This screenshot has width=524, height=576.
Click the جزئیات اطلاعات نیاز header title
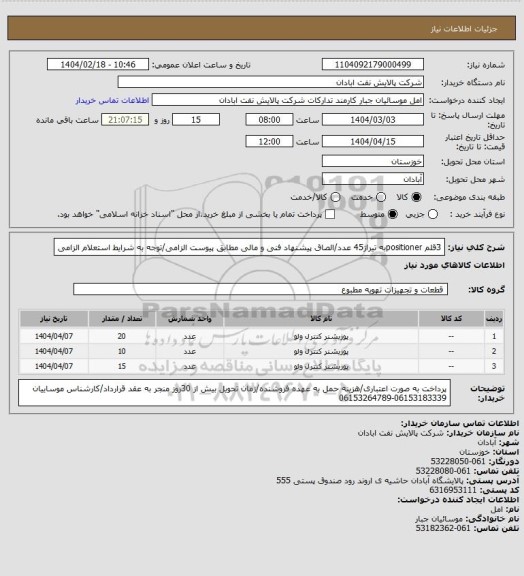click(464, 29)
